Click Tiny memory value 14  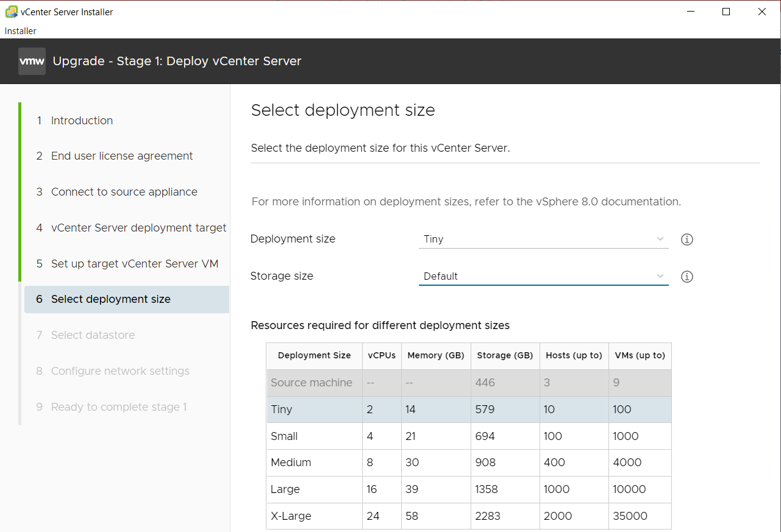tap(410, 410)
